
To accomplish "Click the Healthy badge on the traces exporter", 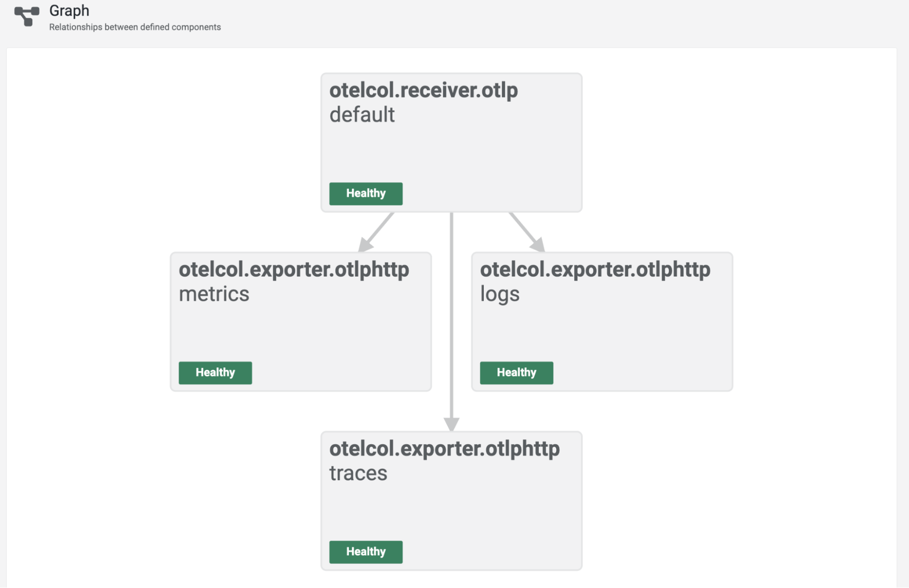I will pyautogui.click(x=366, y=552).
